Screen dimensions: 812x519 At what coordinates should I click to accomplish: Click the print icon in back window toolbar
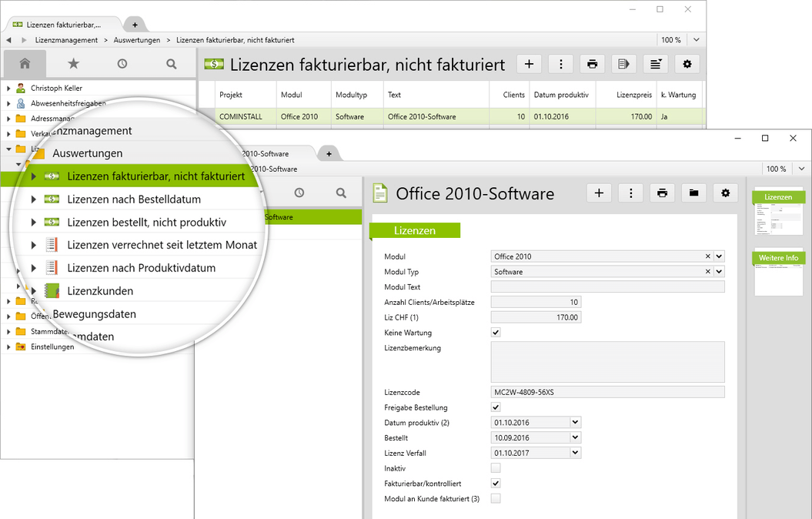click(592, 65)
